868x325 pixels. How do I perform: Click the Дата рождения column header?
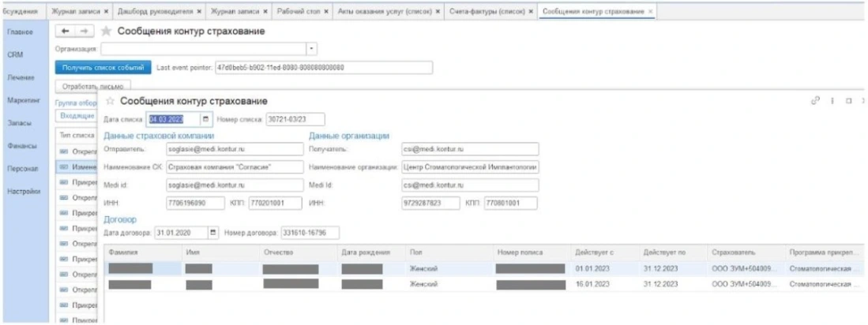click(x=371, y=252)
